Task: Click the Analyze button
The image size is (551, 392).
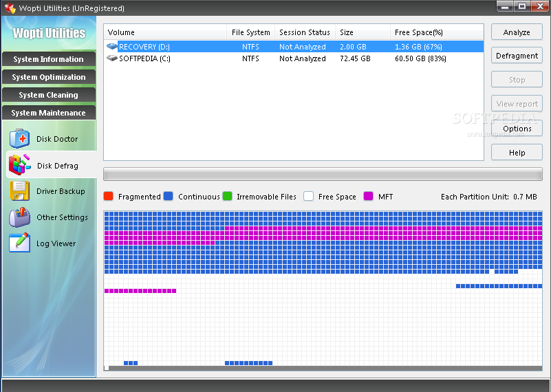Action: [x=517, y=32]
